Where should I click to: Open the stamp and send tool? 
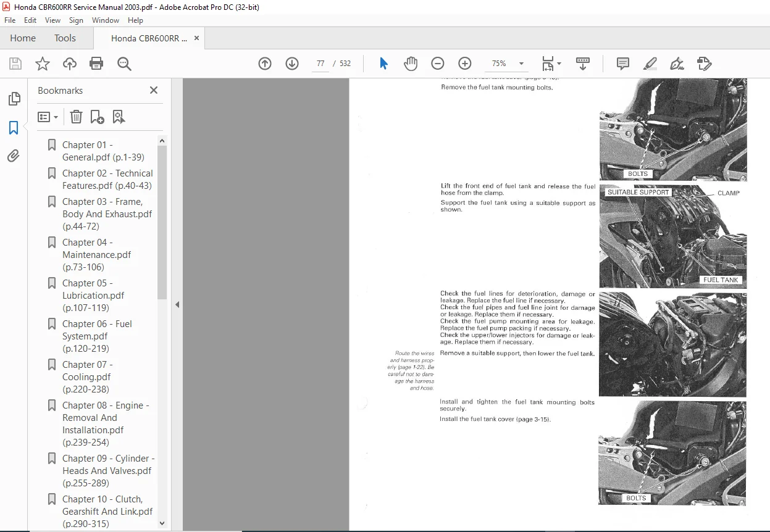(x=704, y=64)
